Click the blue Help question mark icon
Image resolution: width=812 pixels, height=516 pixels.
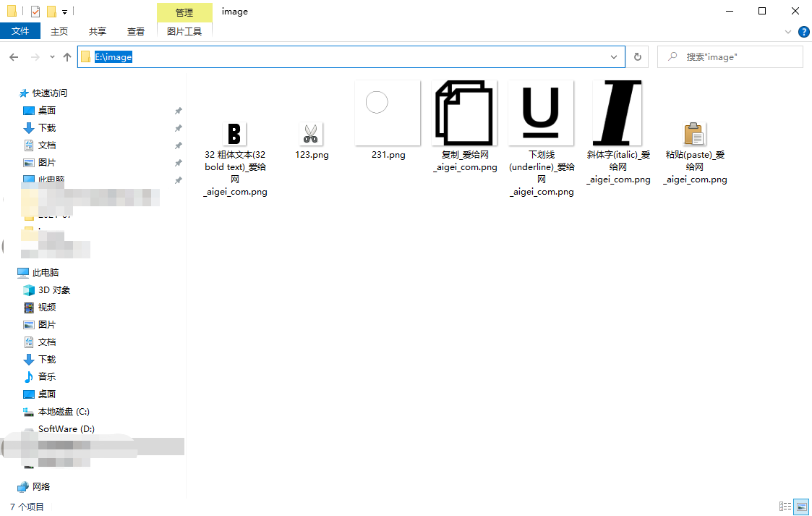coord(804,32)
